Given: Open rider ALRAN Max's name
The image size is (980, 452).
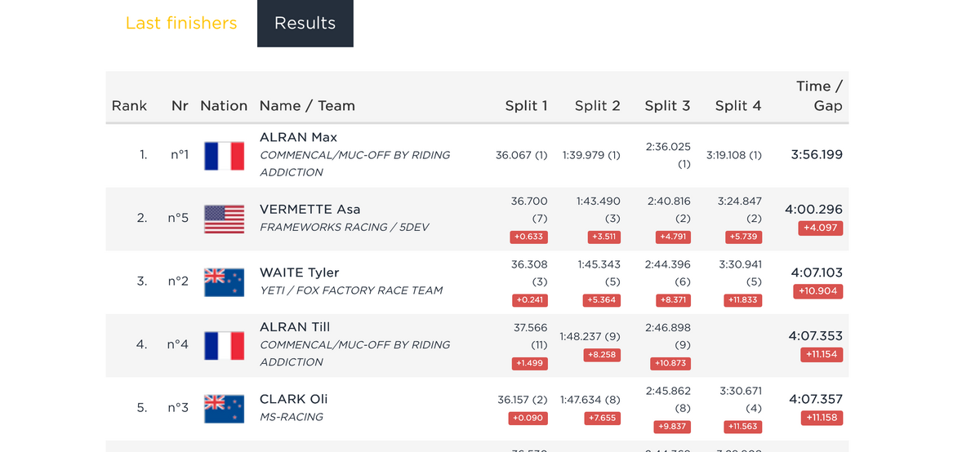Looking at the screenshot, I should click(x=298, y=137).
